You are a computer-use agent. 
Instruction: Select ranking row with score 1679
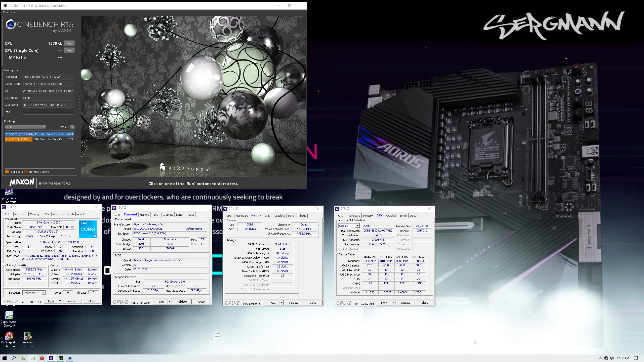pos(39,139)
